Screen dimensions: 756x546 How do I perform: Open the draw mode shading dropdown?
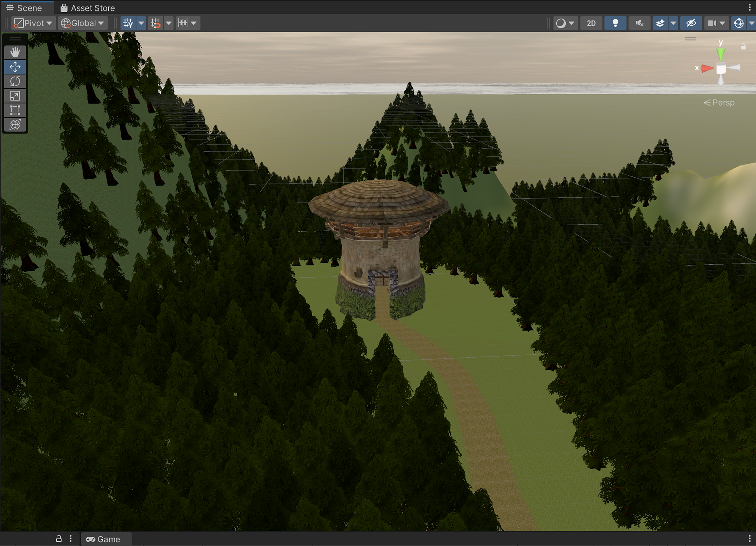pyautogui.click(x=565, y=23)
